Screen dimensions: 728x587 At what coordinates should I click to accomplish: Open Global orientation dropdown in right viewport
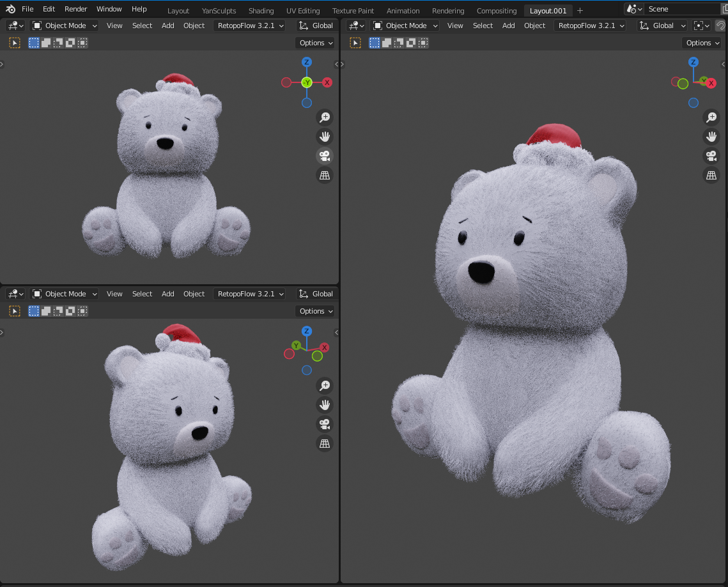pyautogui.click(x=662, y=26)
